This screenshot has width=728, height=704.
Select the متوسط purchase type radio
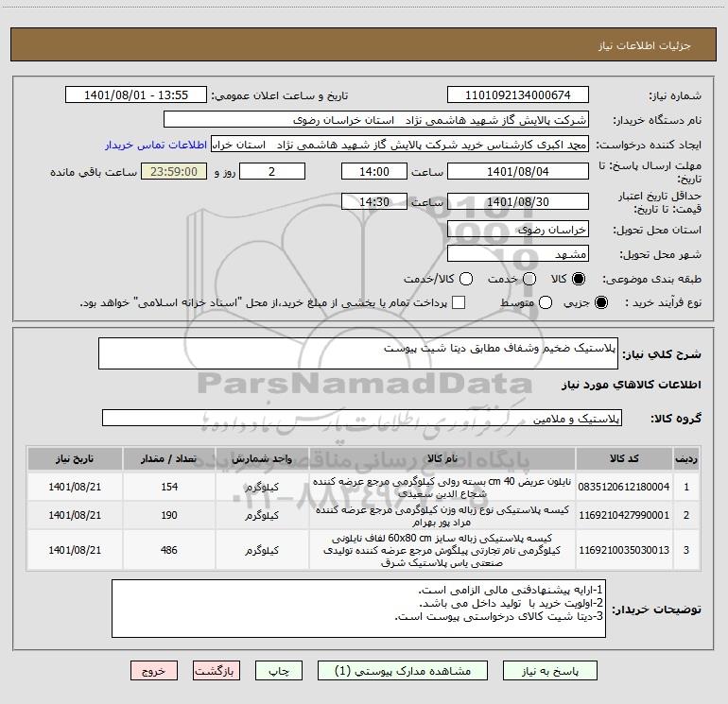click(x=546, y=302)
